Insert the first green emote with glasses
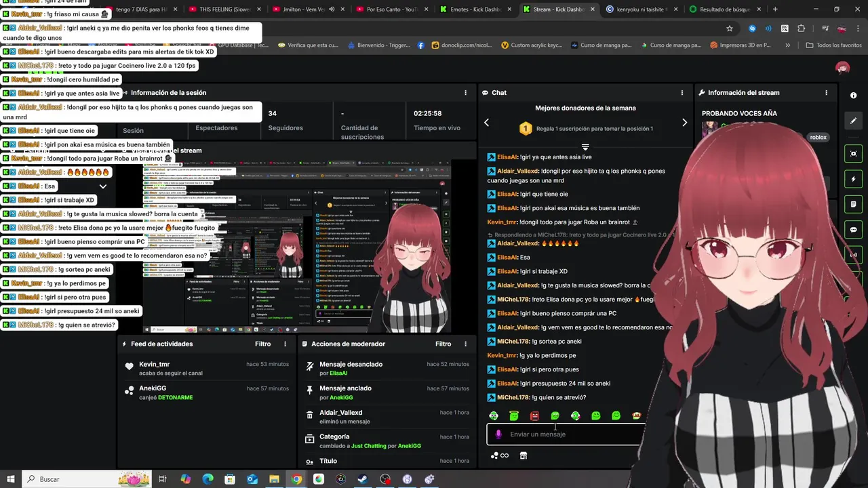This screenshot has width=868, height=488. tap(494, 415)
